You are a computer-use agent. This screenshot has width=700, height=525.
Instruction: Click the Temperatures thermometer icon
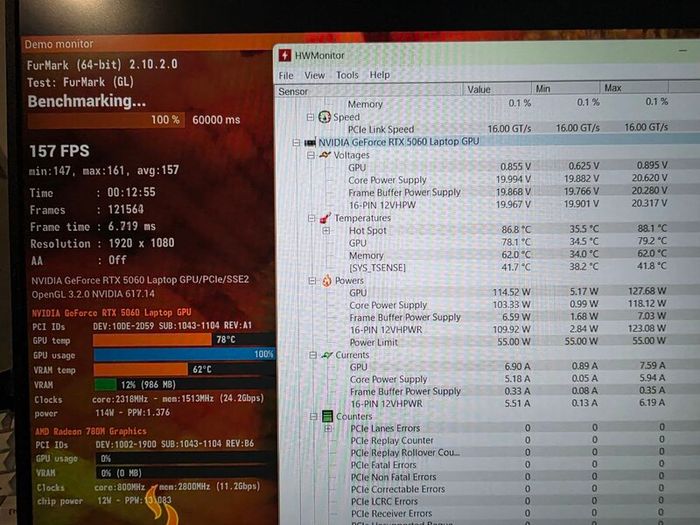325,218
